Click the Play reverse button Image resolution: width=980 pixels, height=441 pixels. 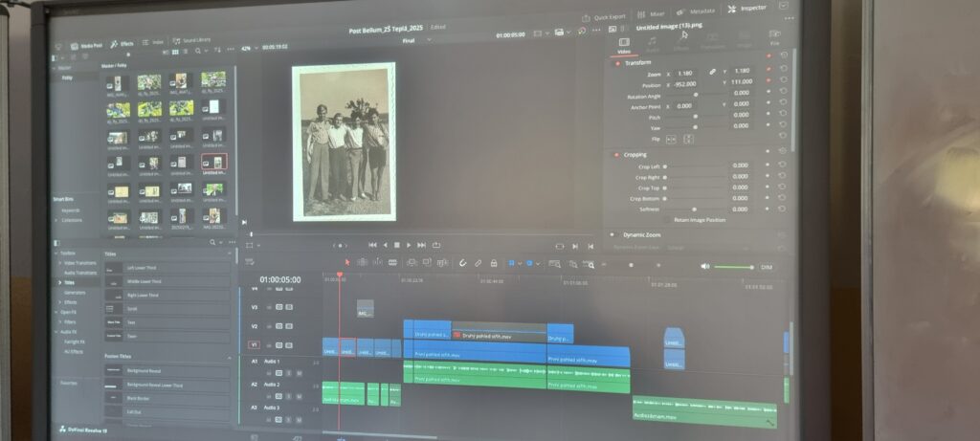click(385, 245)
